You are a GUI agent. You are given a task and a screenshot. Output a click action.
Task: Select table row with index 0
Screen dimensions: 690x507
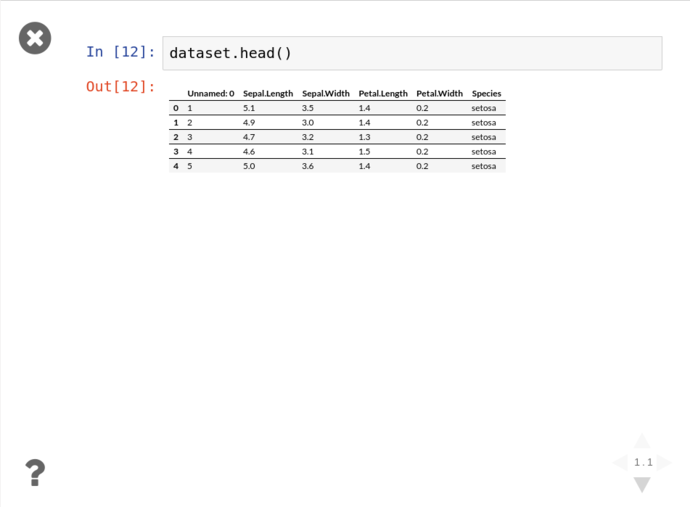pos(337,108)
